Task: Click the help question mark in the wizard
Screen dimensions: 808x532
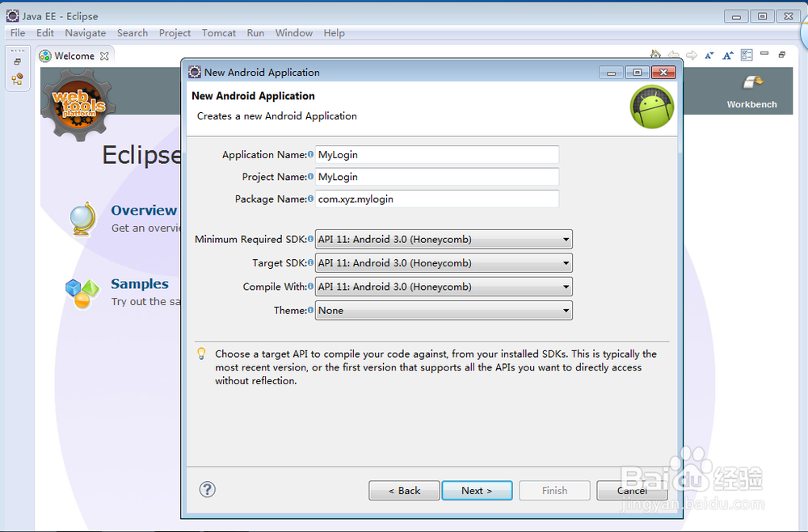Action: 207,490
